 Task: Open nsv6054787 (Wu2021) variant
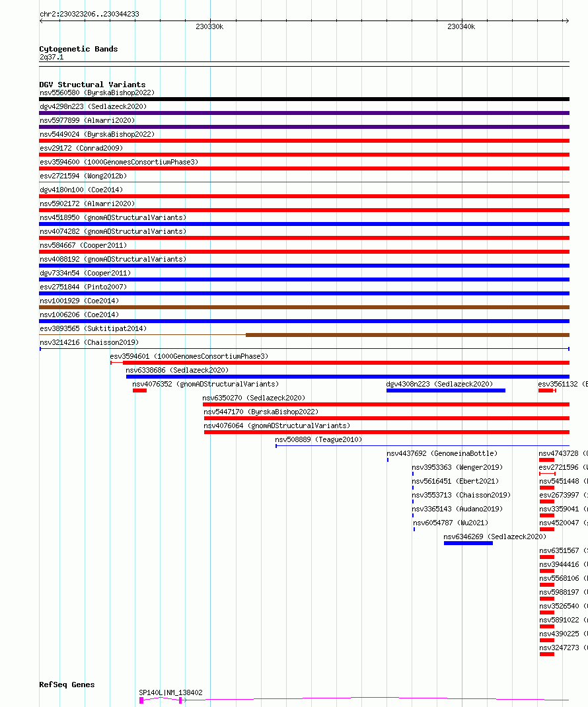pyautogui.click(x=451, y=523)
